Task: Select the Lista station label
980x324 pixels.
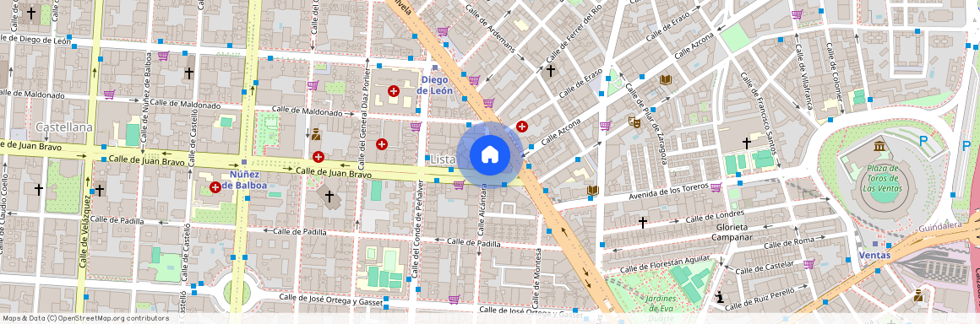Action: tap(444, 159)
